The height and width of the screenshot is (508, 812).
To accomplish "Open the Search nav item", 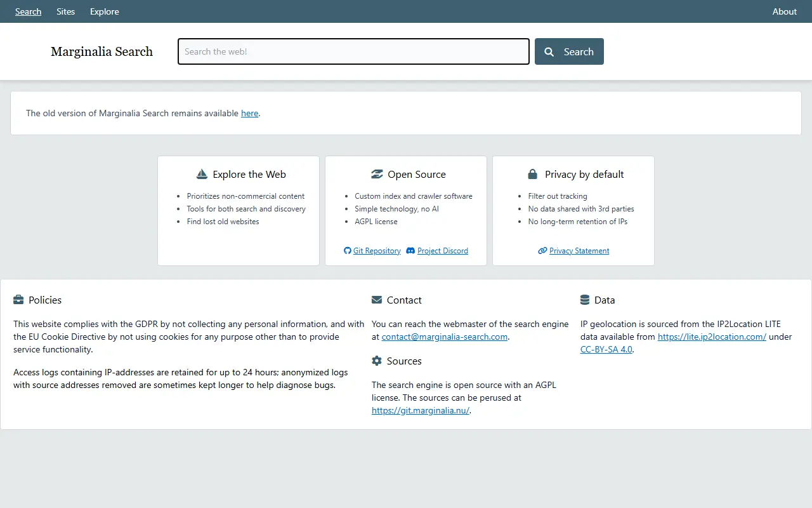I will (x=29, y=11).
